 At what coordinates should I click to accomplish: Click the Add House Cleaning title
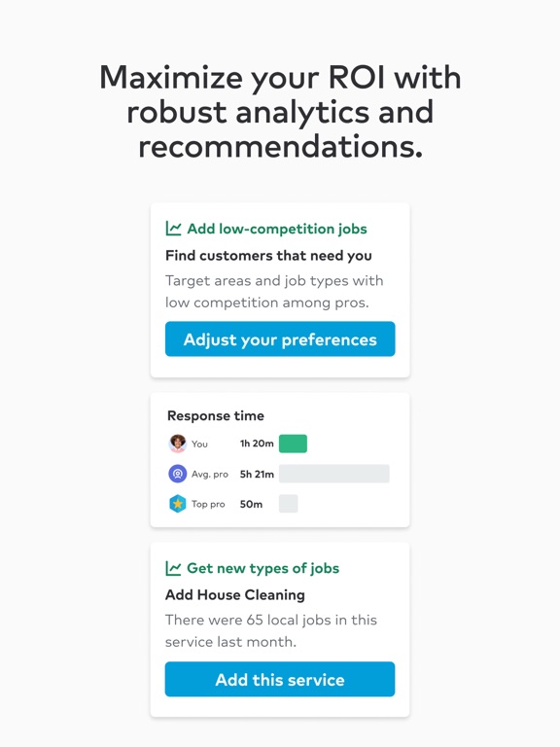[x=235, y=595]
